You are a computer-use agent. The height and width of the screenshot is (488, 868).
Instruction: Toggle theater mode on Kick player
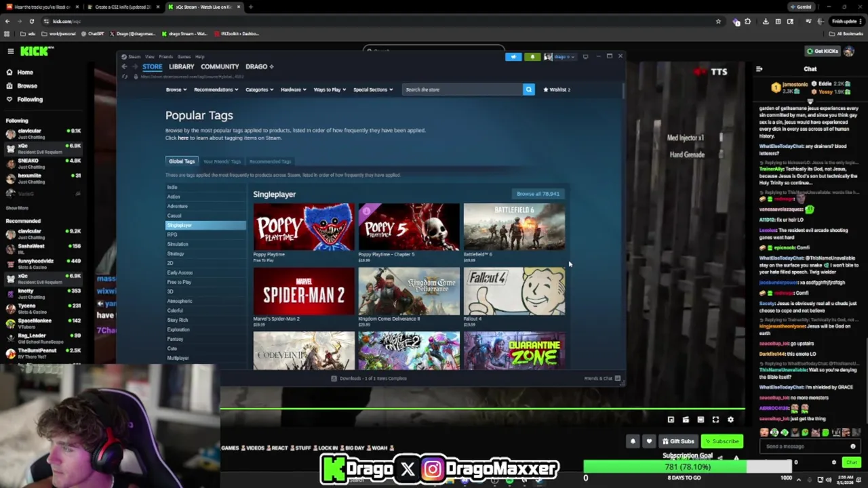(701, 420)
